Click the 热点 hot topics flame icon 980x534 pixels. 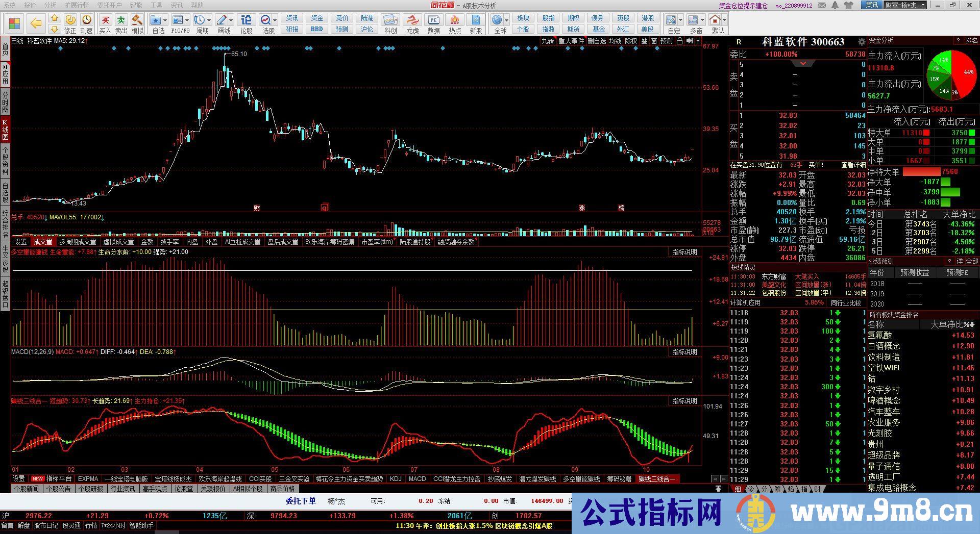[454, 20]
